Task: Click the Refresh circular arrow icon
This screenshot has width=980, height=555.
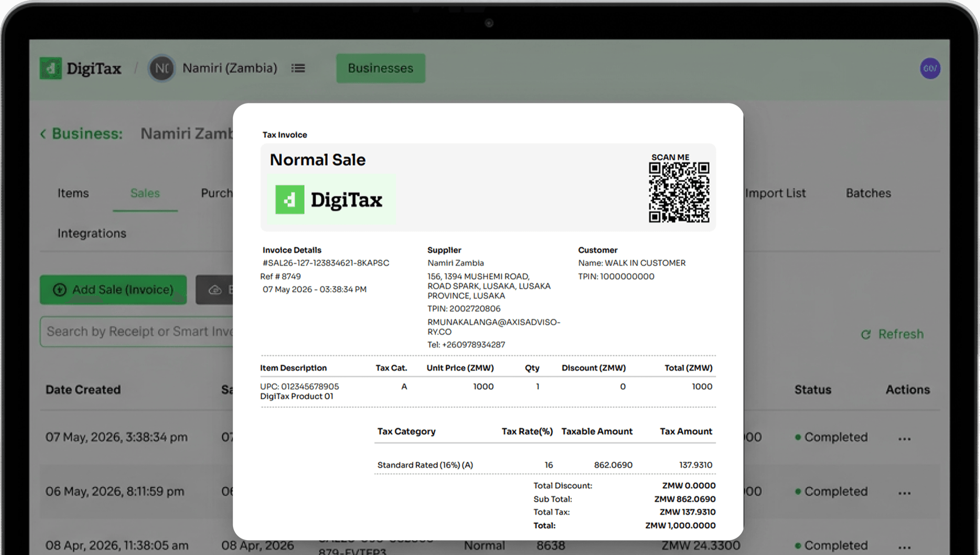Action: (866, 334)
